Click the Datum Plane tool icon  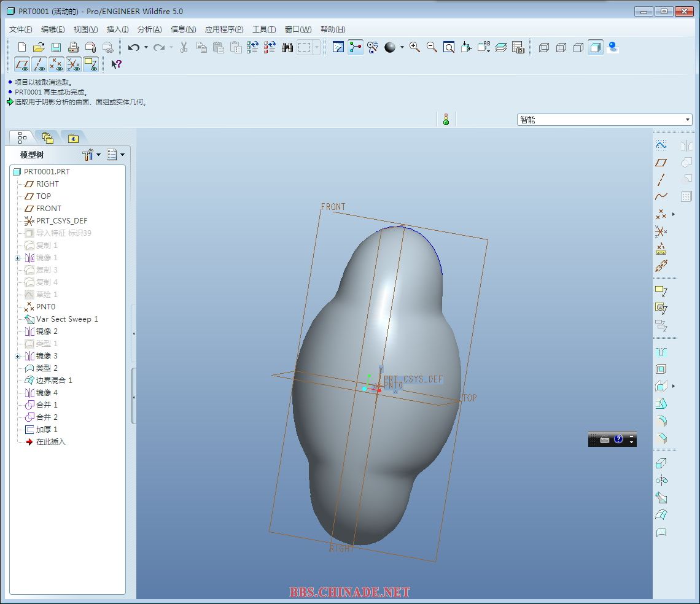point(661,163)
